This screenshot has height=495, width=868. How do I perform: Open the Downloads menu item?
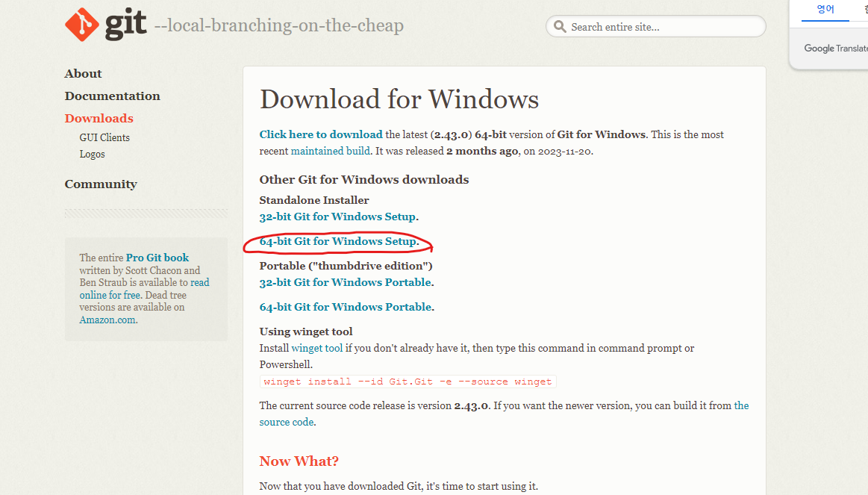coord(99,118)
